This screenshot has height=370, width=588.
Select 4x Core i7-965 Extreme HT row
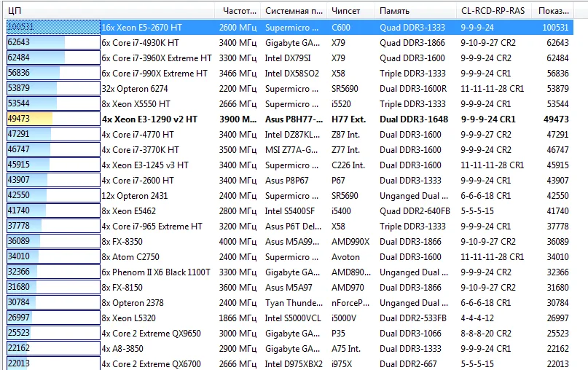(290, 227)
